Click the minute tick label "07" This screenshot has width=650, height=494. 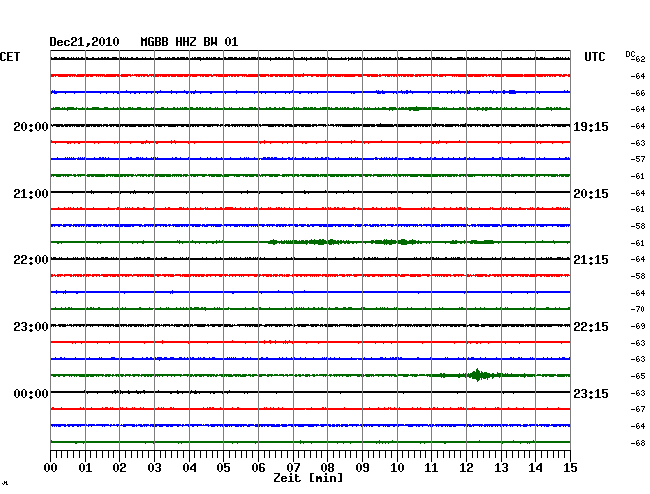pos(293,468)
